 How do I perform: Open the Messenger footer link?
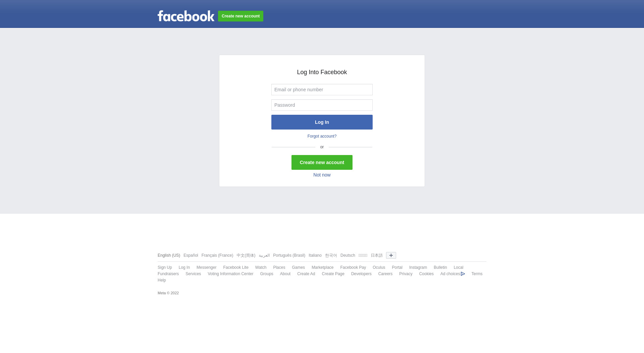[x=207, y=267]
